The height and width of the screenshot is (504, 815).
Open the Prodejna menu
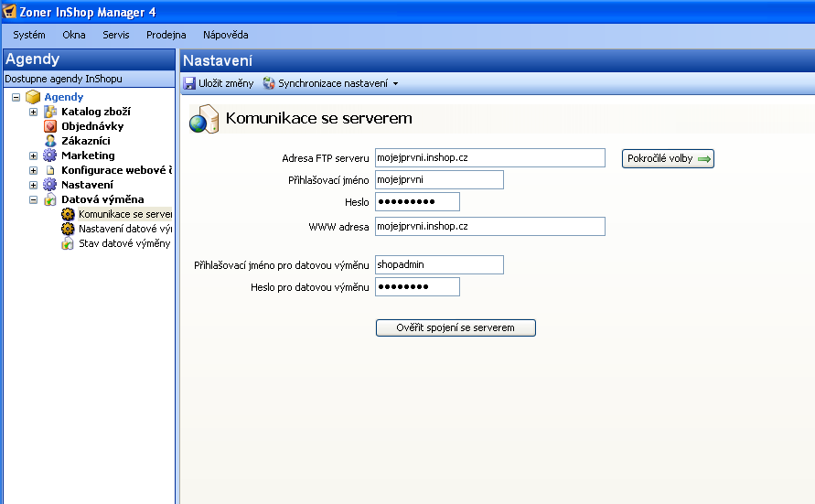[166, 35]
